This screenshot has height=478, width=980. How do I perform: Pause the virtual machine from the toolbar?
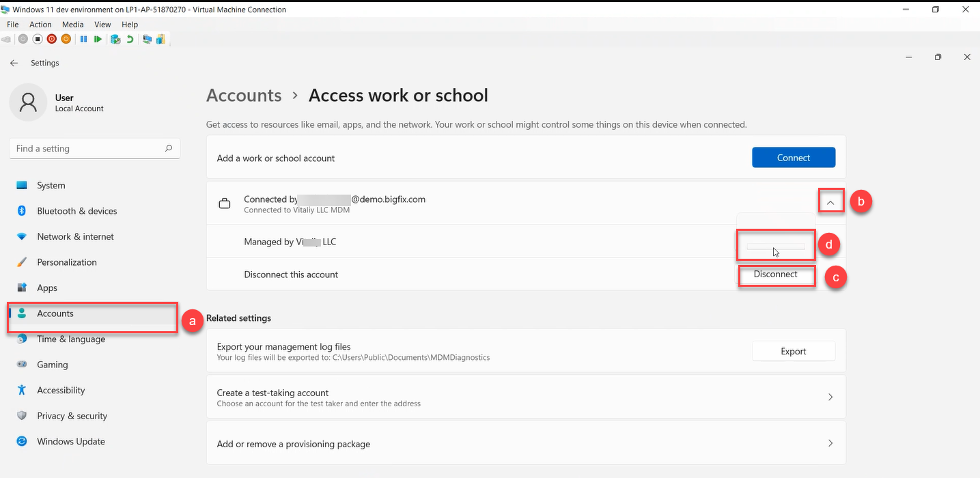pos(84,40)
